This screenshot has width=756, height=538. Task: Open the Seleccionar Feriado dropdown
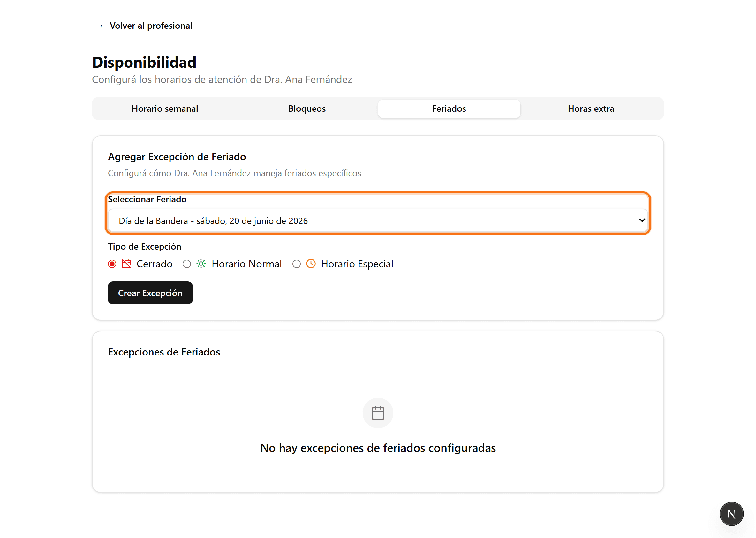pos(378,220)
